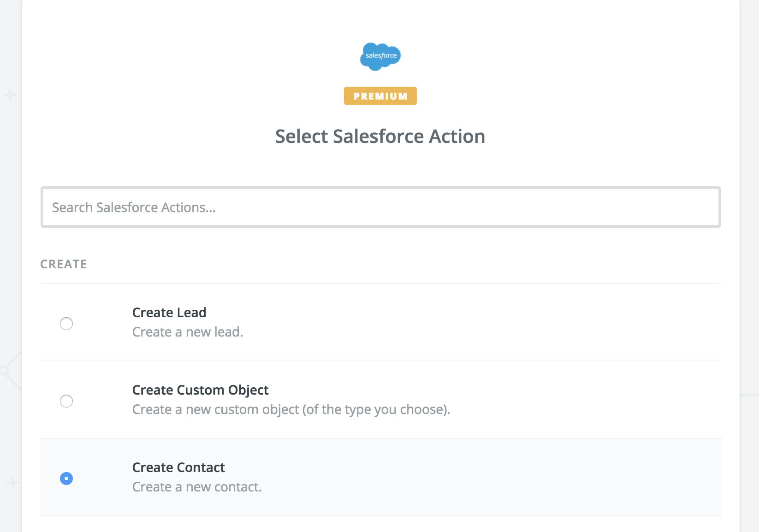Choose the Create Custom Object radio button
The height and width of the screenshot is (532, 759).
coord(66,401)
